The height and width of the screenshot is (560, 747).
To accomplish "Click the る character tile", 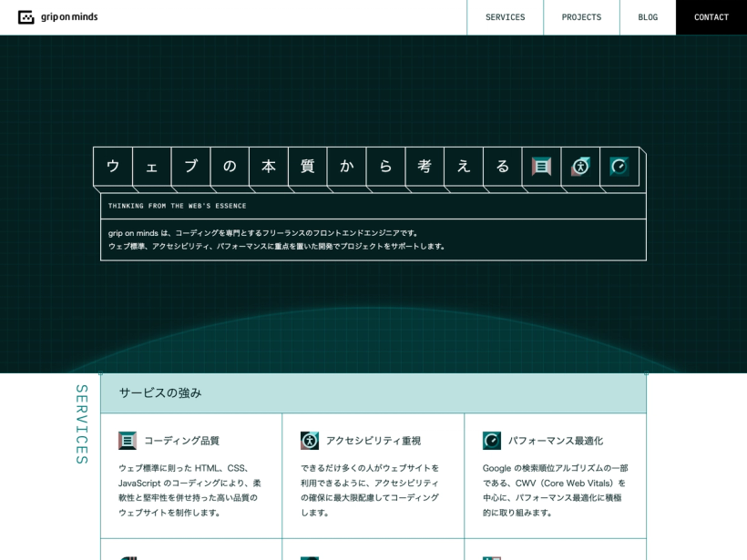I will [503, 167].
